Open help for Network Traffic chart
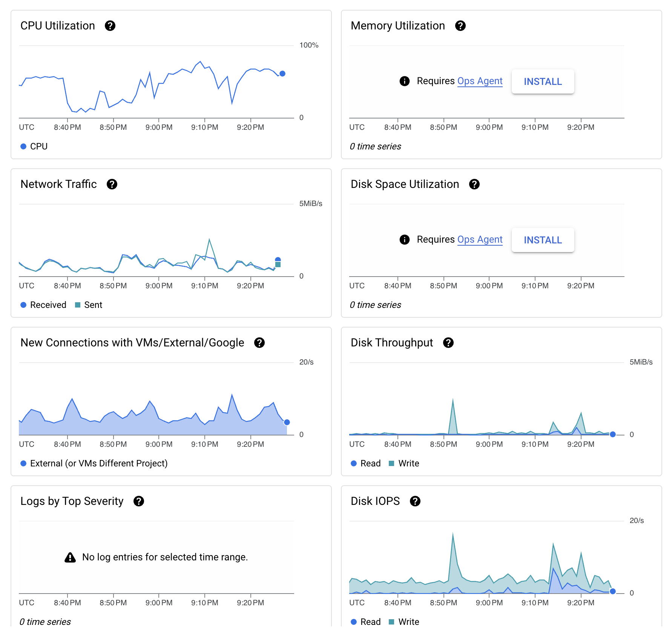The image size is (672, 643). click(x=112, y=184)
